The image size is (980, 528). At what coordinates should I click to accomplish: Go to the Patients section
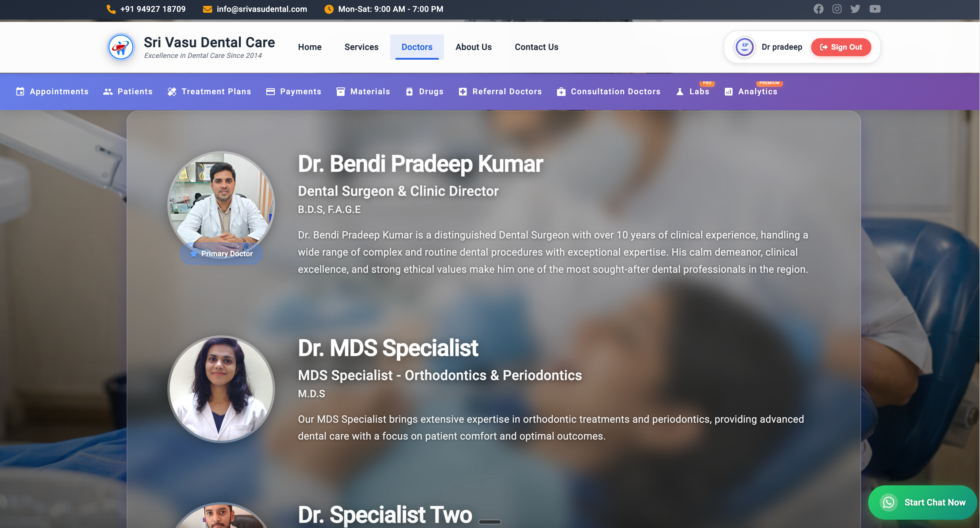[x=128, y=92]
